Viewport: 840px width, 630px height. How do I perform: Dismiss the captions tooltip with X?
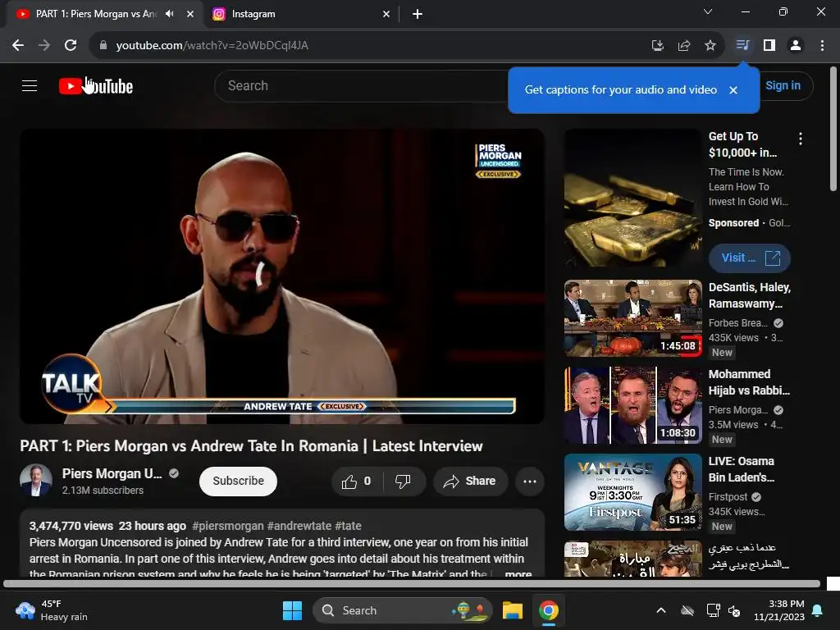[x=733, y=90]
